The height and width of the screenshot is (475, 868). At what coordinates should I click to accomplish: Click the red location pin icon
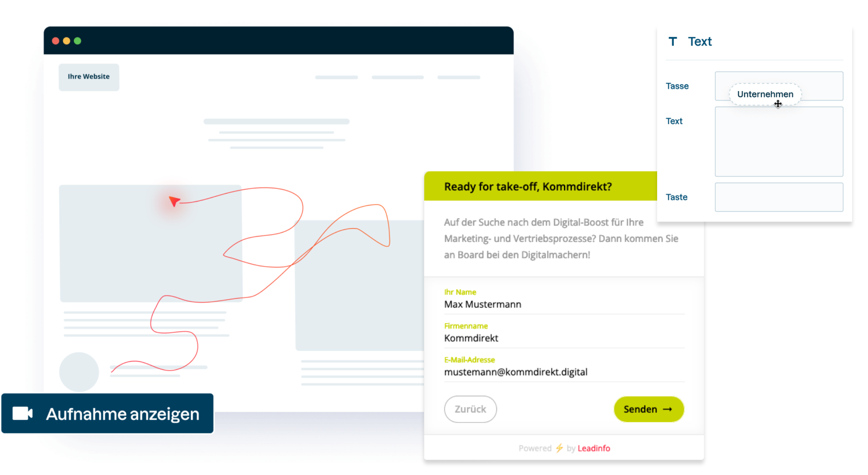click(x=174, y=201)
